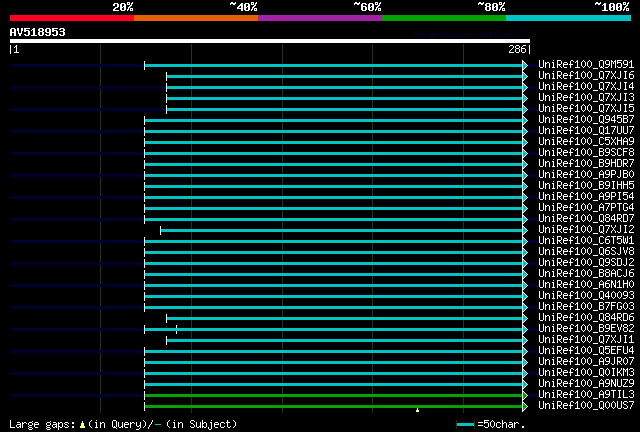Click the cyan alignment bar for Q9M591
This screenshot has width=640, height=432.
pos(333,65)
